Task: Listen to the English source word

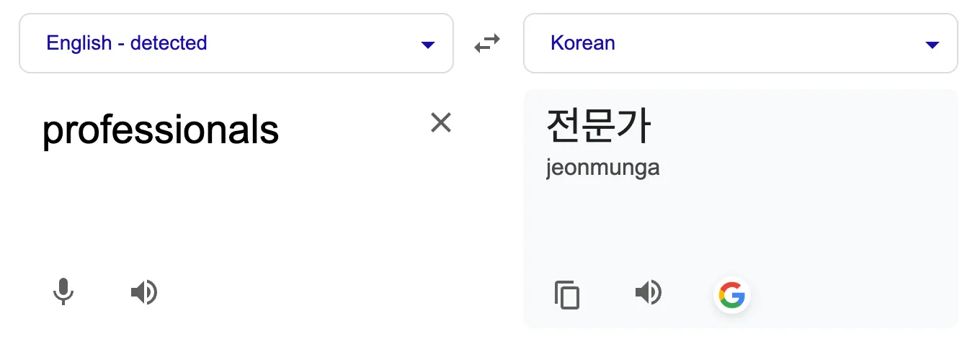Action: [x=143, y=292]
